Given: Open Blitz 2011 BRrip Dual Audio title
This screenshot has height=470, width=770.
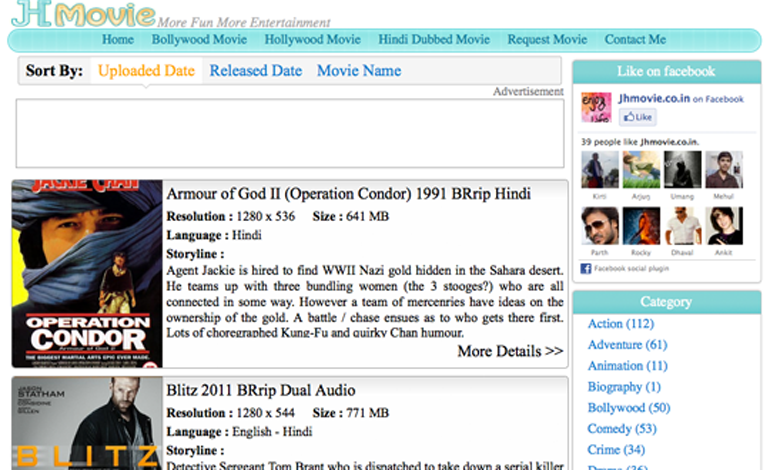Looking at the screenshot, I should (261, 390).
